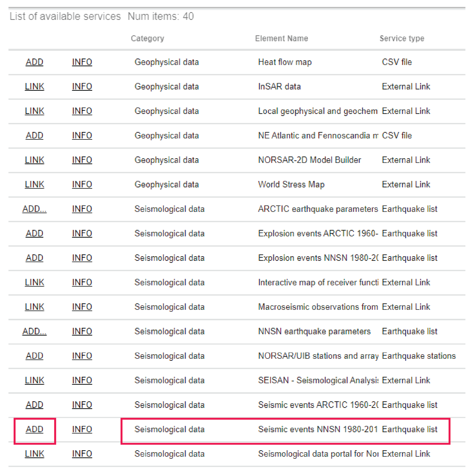Open LINK for InSAR data
This screenshot has height=476, width=473.
34,87
